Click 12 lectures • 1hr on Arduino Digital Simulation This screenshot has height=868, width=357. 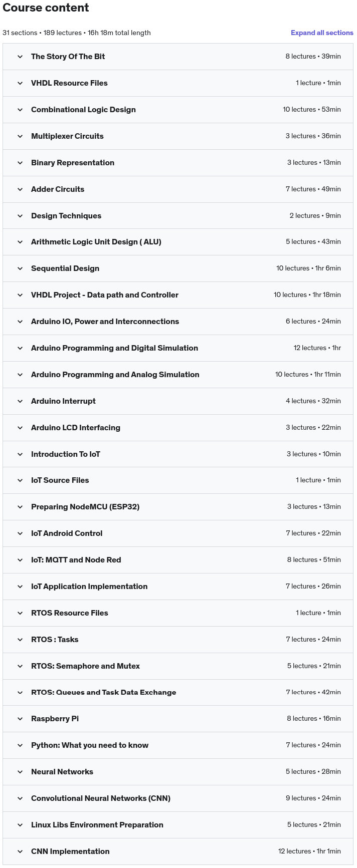[317, 348]
